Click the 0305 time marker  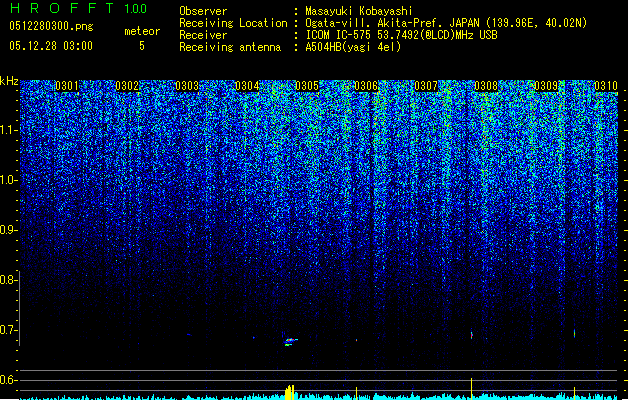click(x=307, y=86)
